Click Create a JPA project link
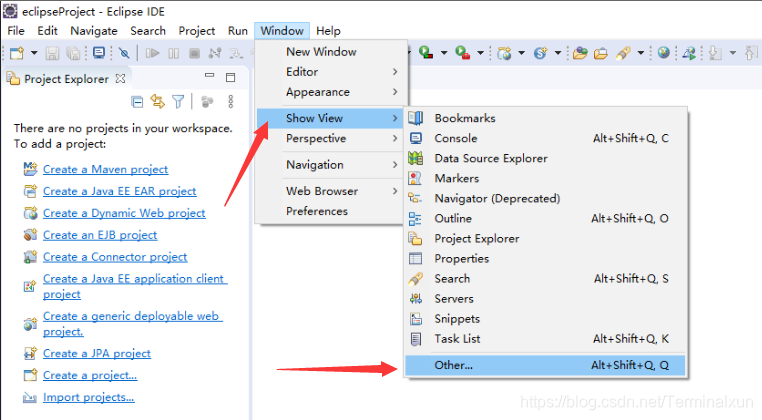Screen dimensions: 762x420 point(97,353)
